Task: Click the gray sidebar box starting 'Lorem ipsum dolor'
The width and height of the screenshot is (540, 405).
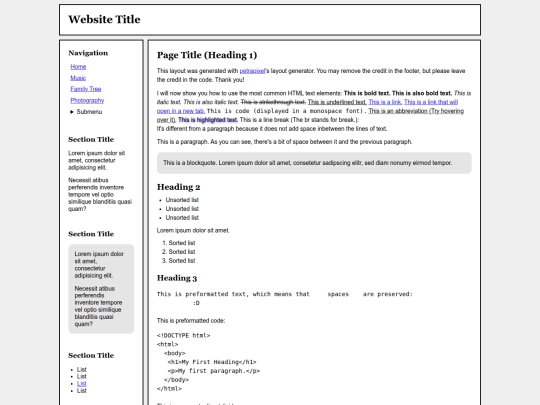Action: [x=101, y=289]
